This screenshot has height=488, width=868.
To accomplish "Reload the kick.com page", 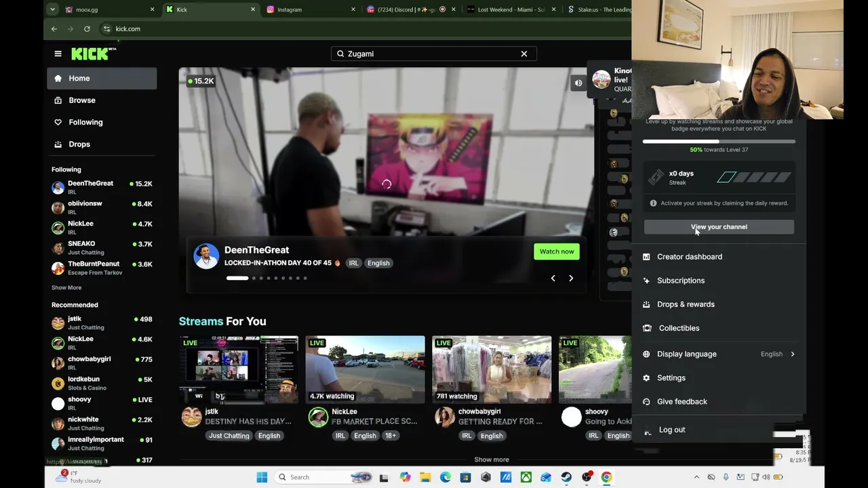I will (x=87, y=29).
